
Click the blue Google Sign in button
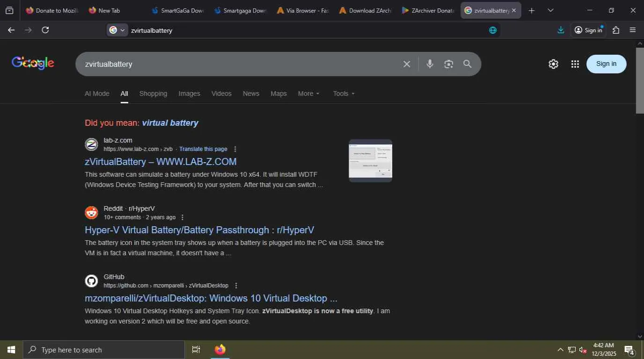[606, 64]
